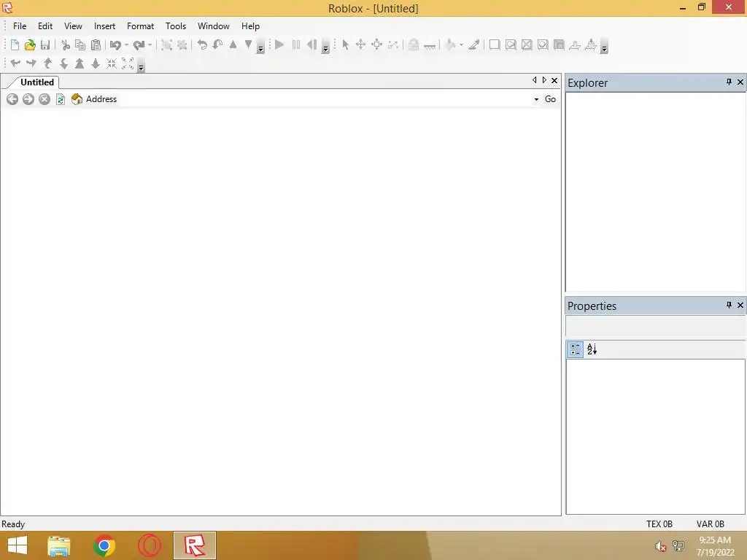
Task: Open the Fill tool color dropdown arrow
Action: click(461, 45)
